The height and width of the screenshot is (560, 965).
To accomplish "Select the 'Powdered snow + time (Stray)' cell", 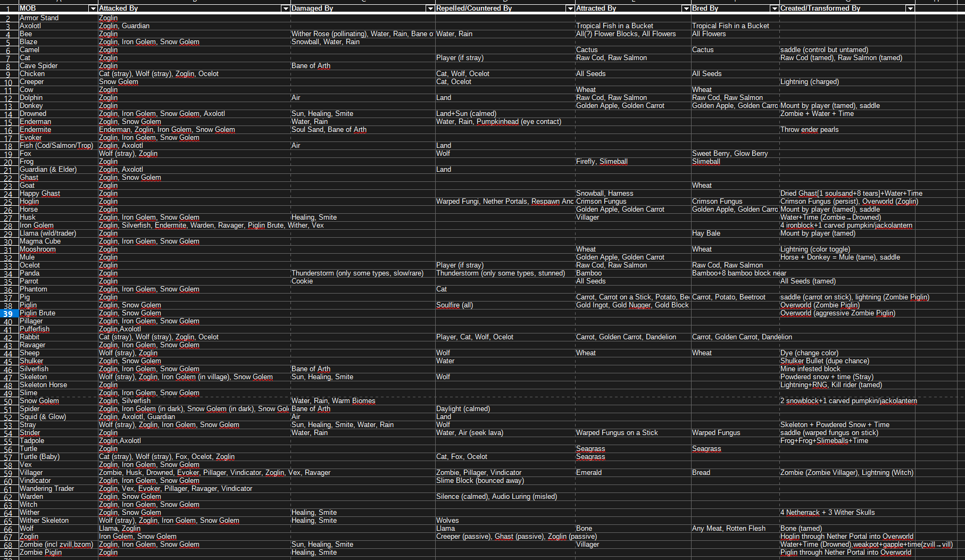I will [847, 377].
